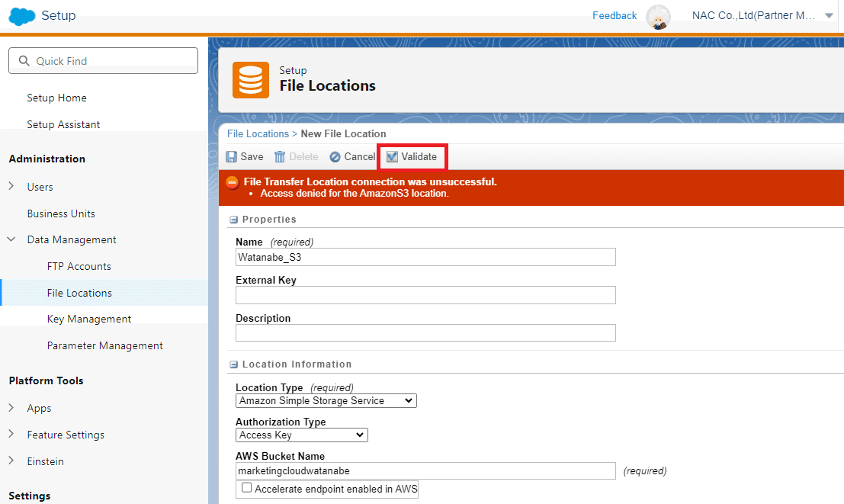This screenshot has width=844, height=504.
Task: Enable Accelerate endpoint in AWS checkbox
Action: click(246, 488)
